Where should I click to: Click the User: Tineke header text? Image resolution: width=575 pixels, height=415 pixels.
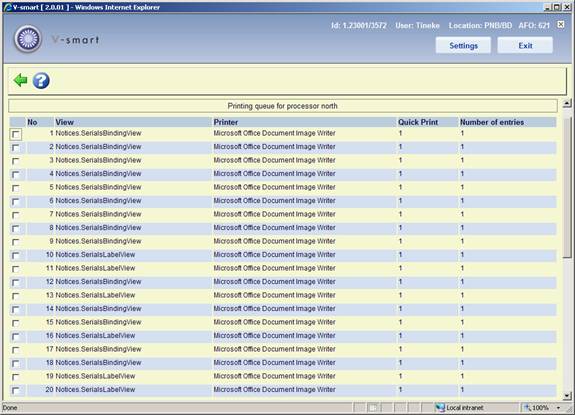tap(417, 26)
